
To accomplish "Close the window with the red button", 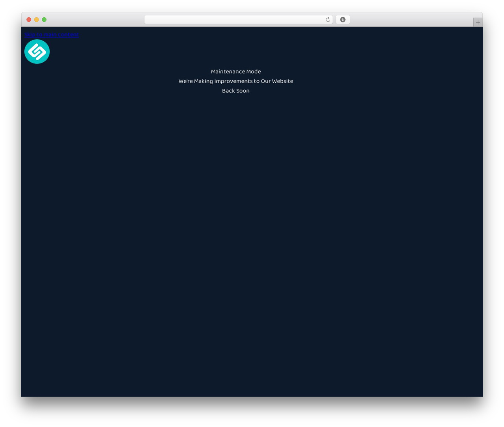I will [29, 20].
